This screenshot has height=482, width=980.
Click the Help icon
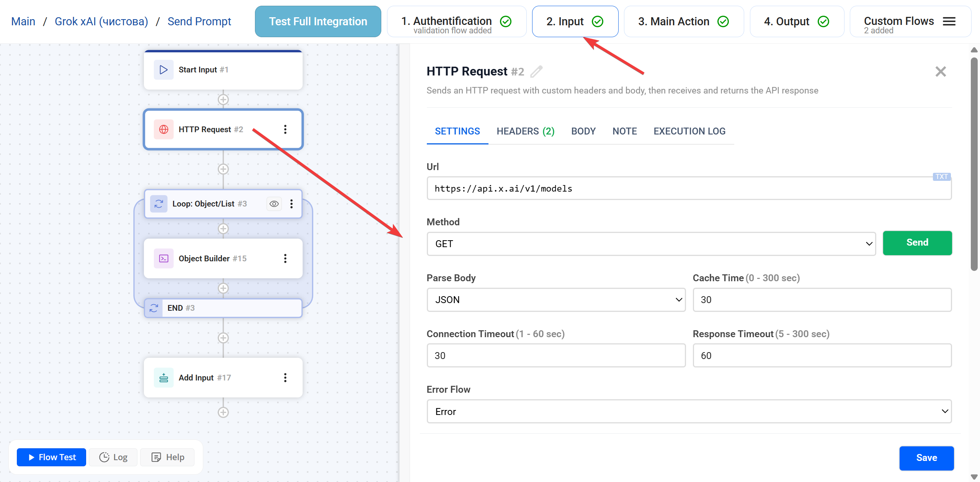coord(157,457)
